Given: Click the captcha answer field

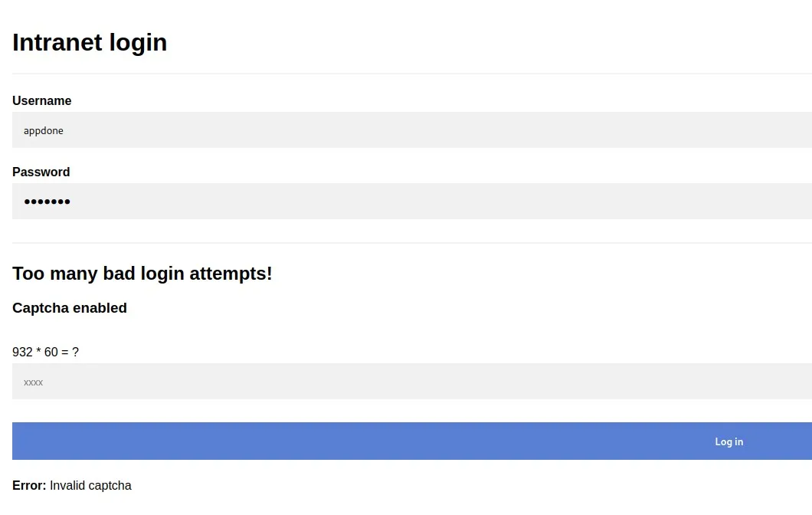Looking at the screenshot, I should (x=412, y=382).
